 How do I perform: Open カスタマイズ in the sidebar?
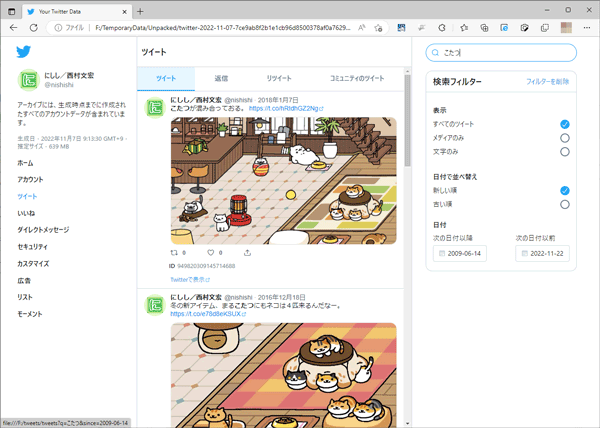pos(33,264)
